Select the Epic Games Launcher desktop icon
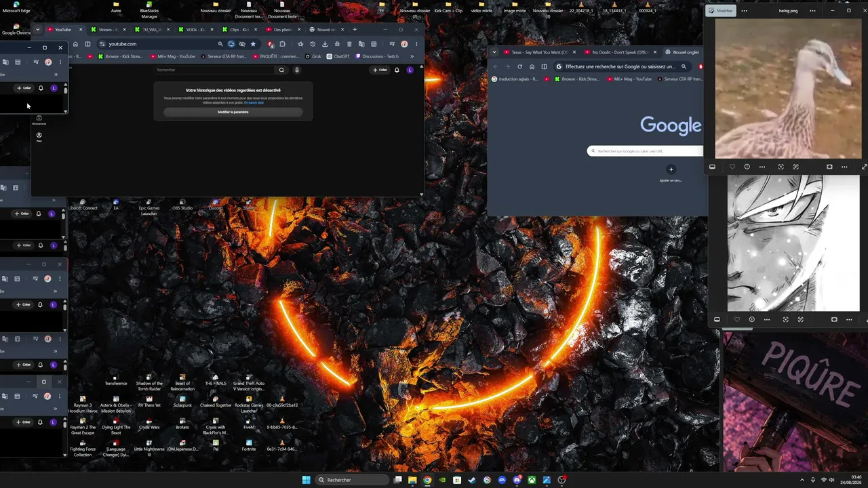The image size is (868, 488). [149, 206]
